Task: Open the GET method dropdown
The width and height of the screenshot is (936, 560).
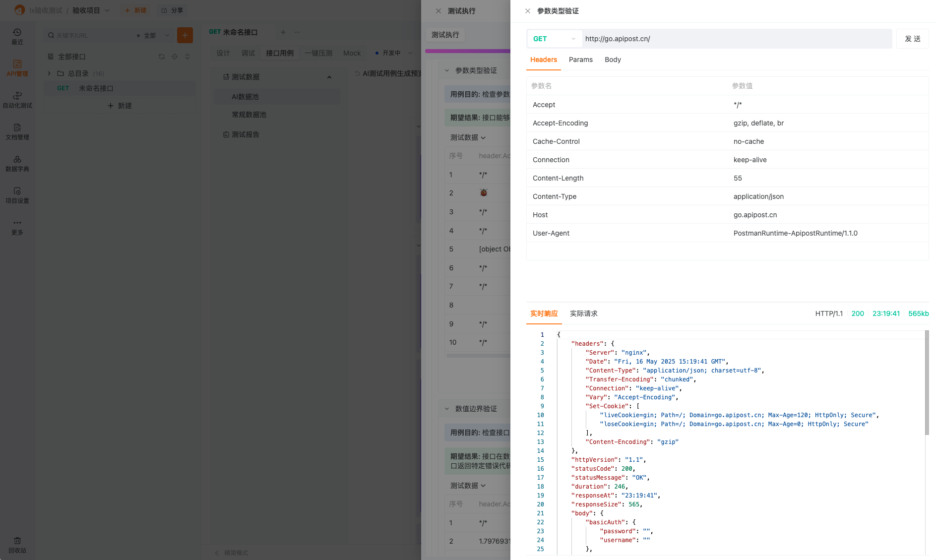Action: click(554, 39)
